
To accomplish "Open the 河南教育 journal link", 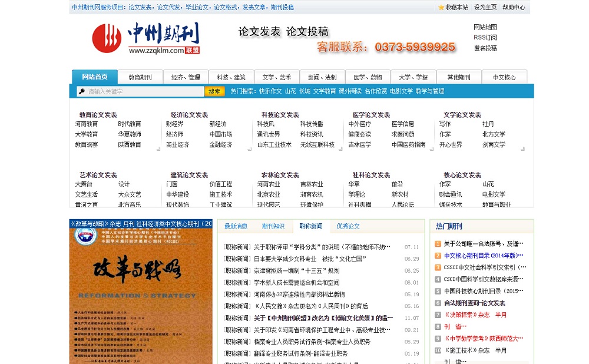I will click(x=87, y=124).
